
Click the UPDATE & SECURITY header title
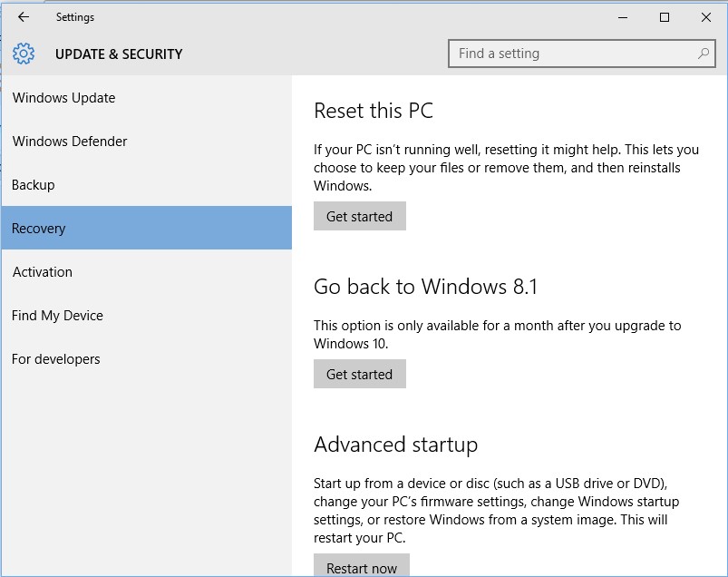pos(119,54)
